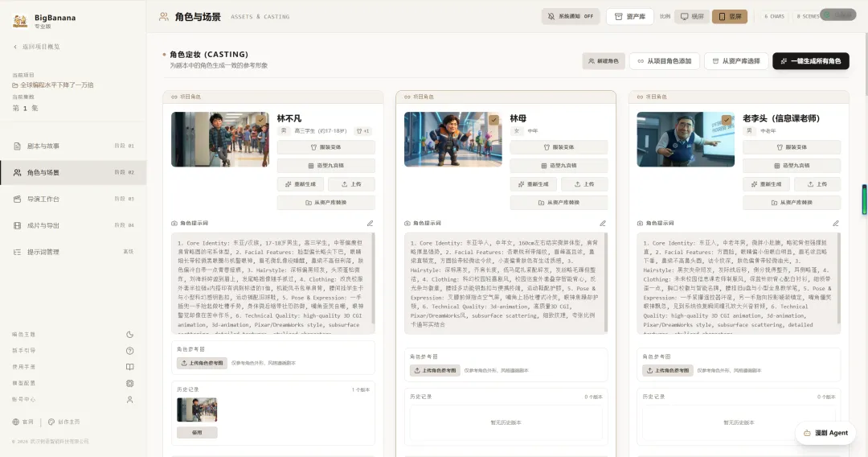868x457 pixels.
Task: Click the project name 全球编程水平下降了一万倍
Action: (x=53, y=85)
